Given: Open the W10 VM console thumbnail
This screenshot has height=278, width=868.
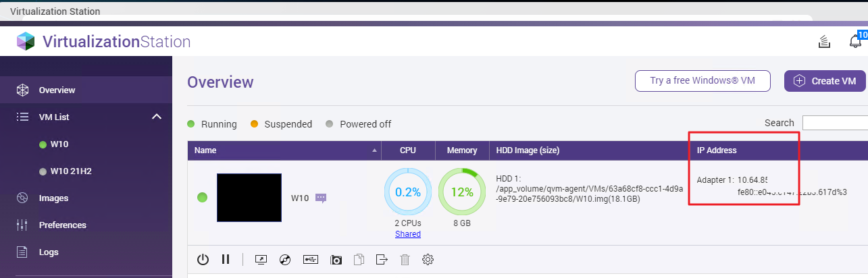Looking at the screenshot, I should pyautogui.click(x=249, y=198).
